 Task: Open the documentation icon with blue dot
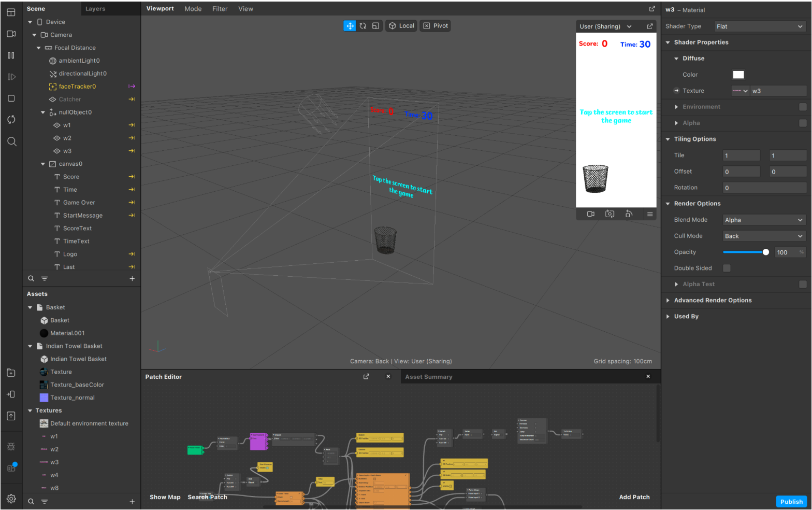click(x=11, y=468)
